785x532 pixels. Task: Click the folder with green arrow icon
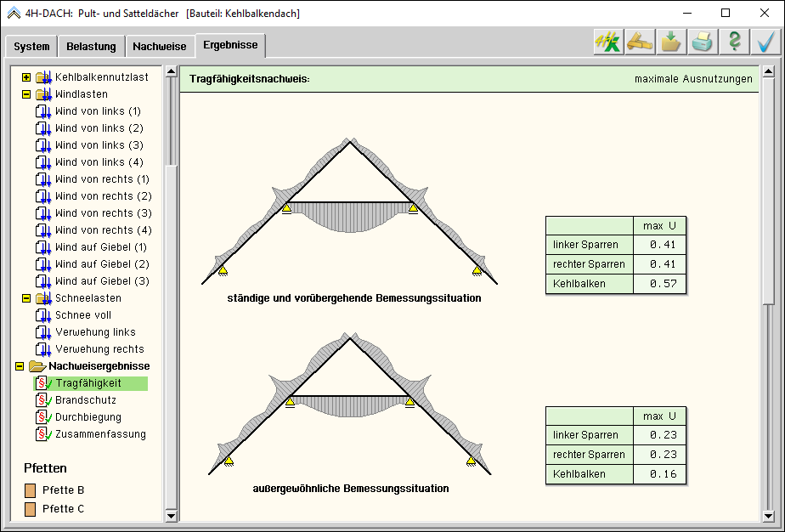point(670,42)
